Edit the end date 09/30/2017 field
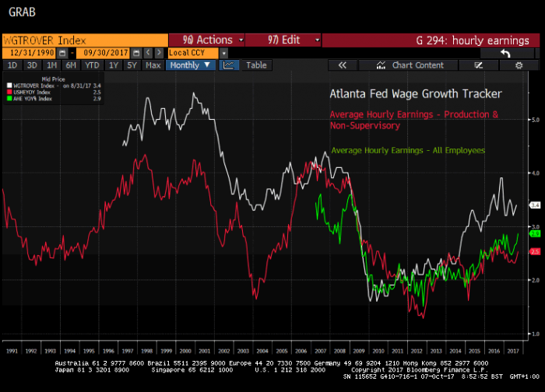Viewport: 545px width, 392px height. coord(104,53)
